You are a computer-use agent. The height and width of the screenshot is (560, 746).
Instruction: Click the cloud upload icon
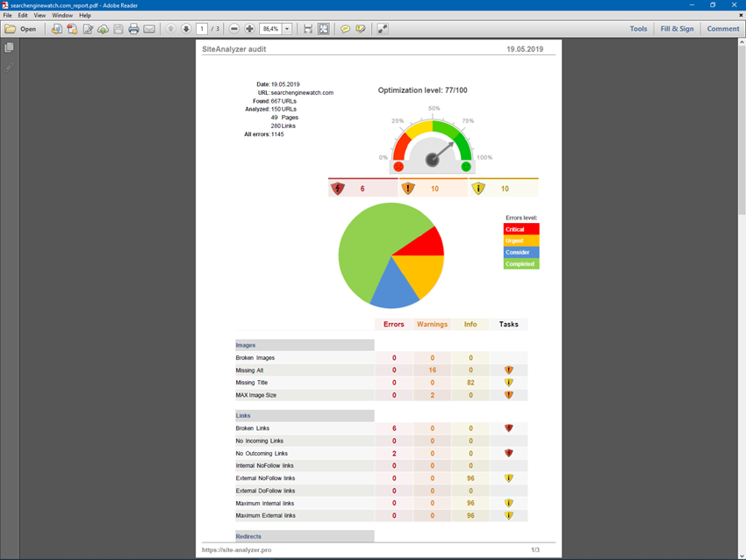pyautogui.click(x=103, y=29)
